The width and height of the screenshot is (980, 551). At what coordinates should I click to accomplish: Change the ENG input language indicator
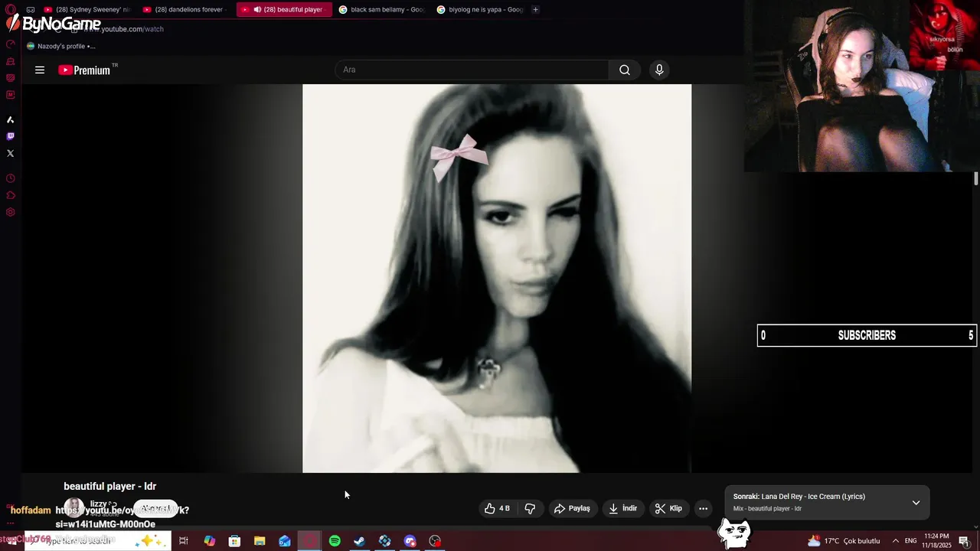point(911,541)
